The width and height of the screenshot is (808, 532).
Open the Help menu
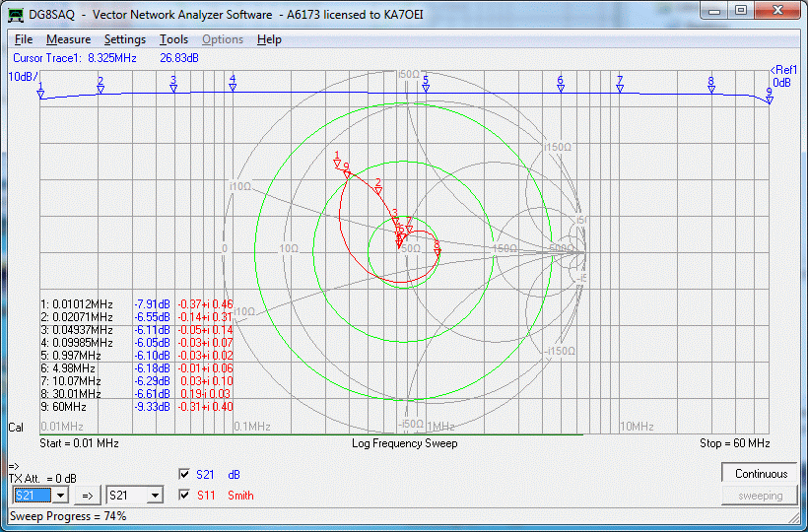pos(269,39)
